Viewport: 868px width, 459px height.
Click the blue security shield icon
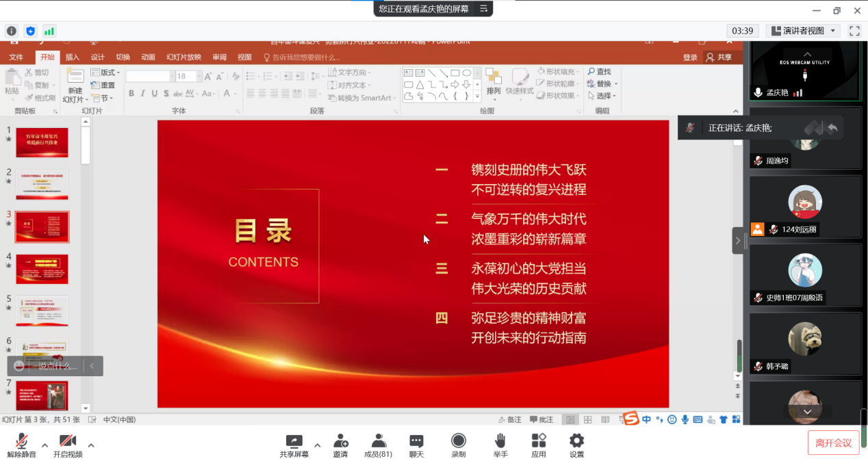click(x=30, y=31)
